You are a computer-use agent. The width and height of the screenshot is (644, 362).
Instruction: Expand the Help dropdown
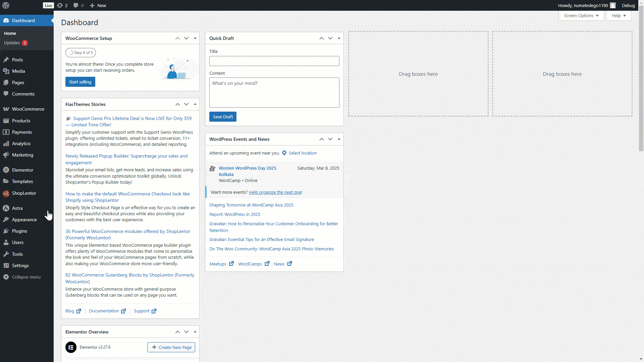point(618,15)
